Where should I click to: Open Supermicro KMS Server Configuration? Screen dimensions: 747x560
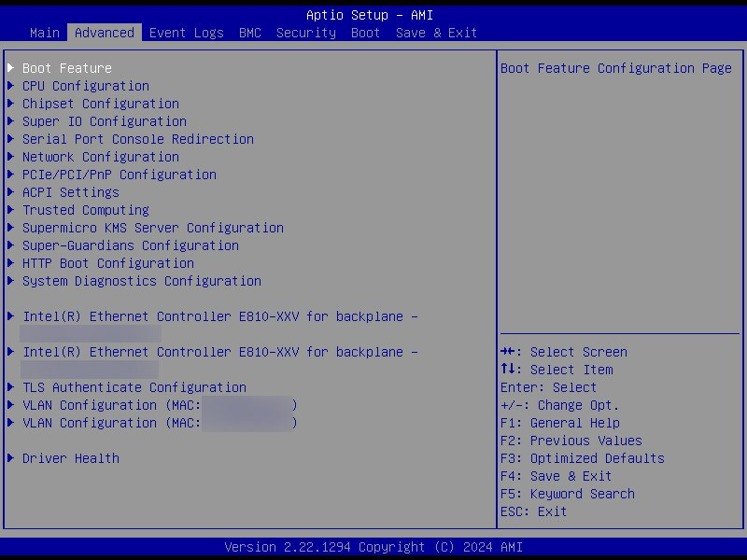pos(152,227)
